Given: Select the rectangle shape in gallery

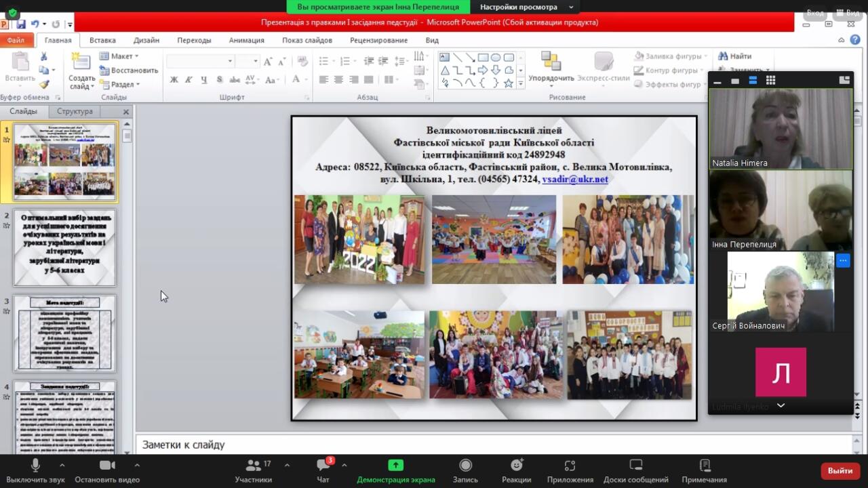Looking at the screenshot, I should click(483, 58).
